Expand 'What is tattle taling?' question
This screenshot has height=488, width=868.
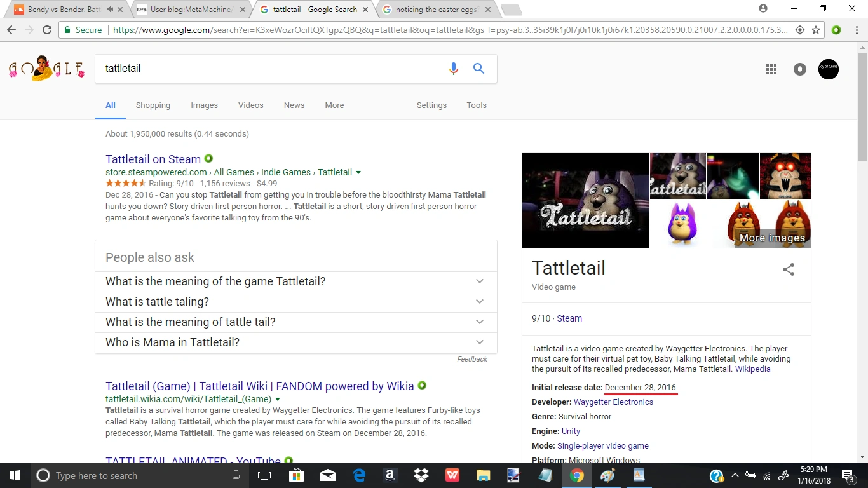pyautogui.click(x=296, y=302)
